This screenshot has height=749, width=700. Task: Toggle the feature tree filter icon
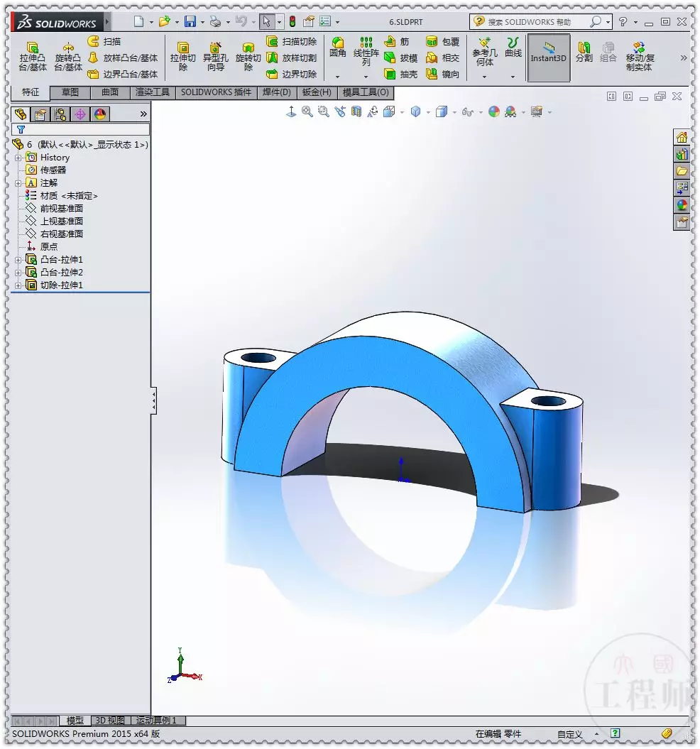click(x=21, y=129)
